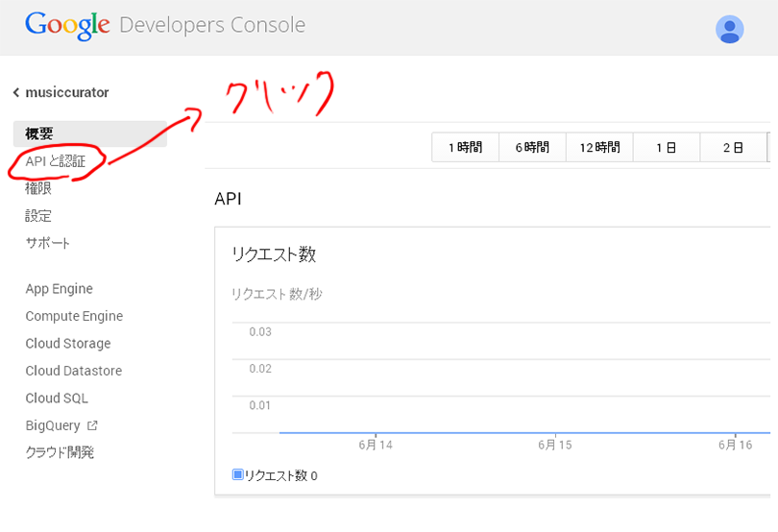Image resolution: width=778 pixels, height=532 pixels.
Task: Open Compute Engine section
Action: click(x=74, y=316)
